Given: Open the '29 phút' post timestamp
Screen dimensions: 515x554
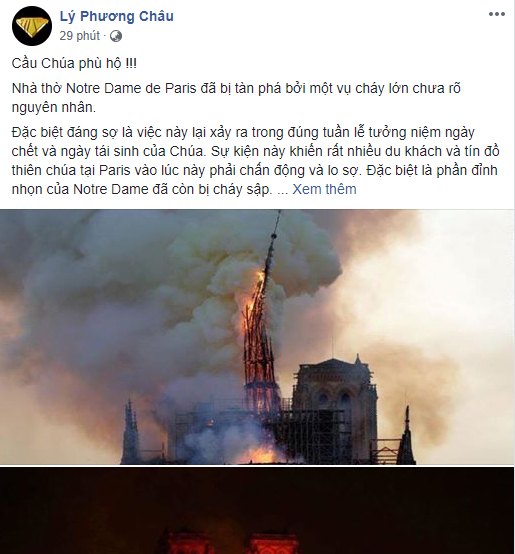Looking at the screenshot, I should tap(79, 36).
